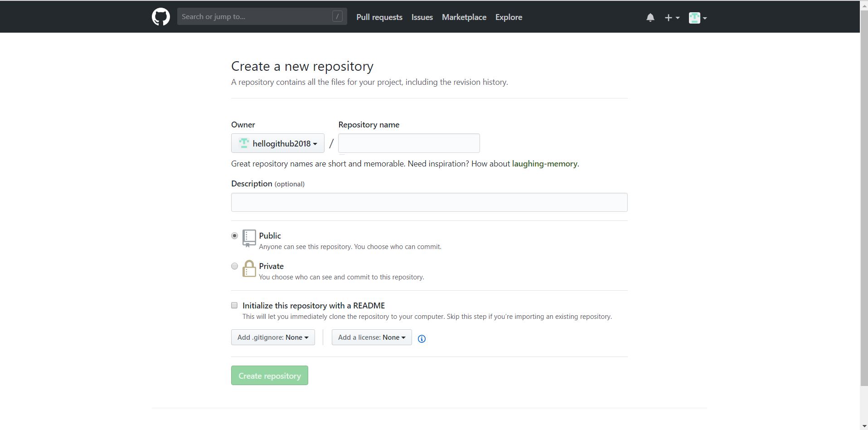
Task: Click the Public option label
Action: tap(270, 236)
